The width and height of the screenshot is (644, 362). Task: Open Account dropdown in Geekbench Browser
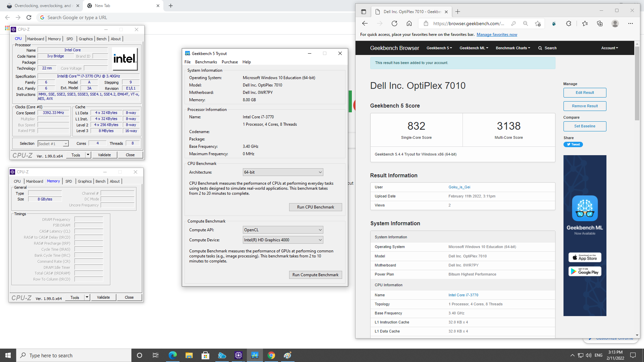[609, 48]
